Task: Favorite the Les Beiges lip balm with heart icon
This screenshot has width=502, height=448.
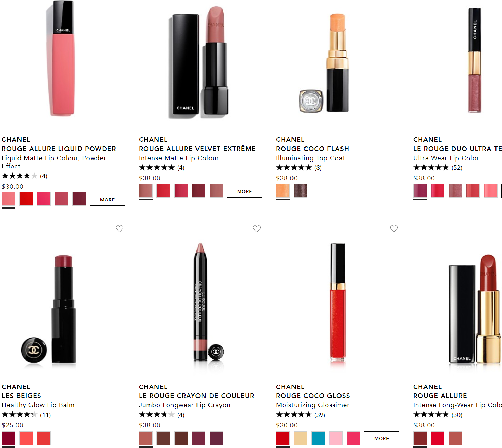Action: [119, 228]
